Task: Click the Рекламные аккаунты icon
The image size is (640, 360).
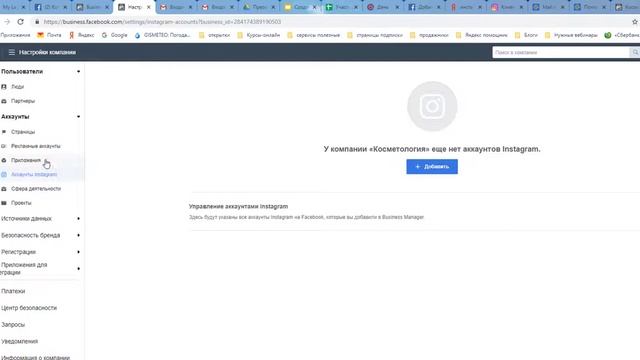Action: pos(4,146)
